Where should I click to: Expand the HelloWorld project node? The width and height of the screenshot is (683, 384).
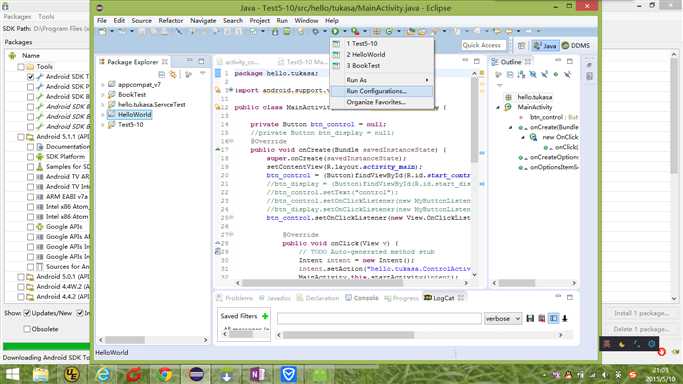click(x=103, y=115)
